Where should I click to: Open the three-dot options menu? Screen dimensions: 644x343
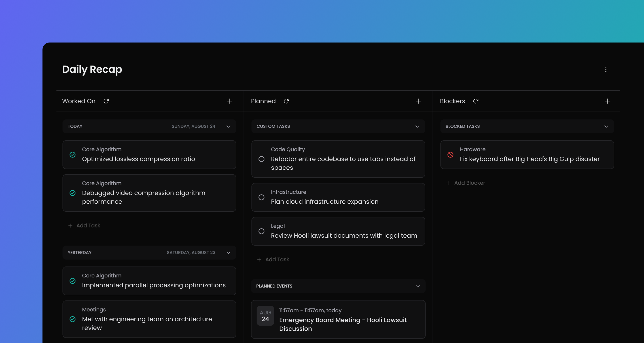point(606,69)
